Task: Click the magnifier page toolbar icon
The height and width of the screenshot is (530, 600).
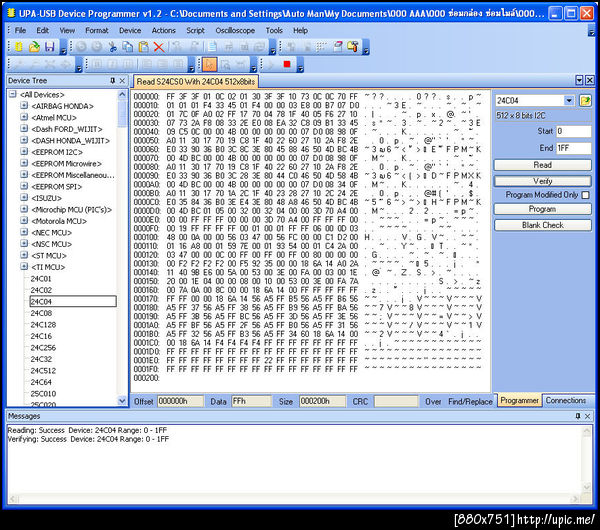Action: (225, 64)
